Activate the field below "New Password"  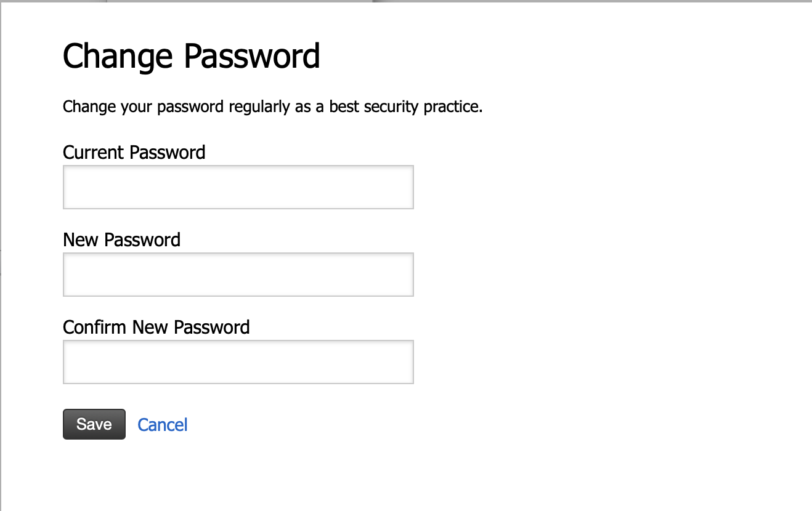click(238, 275)
